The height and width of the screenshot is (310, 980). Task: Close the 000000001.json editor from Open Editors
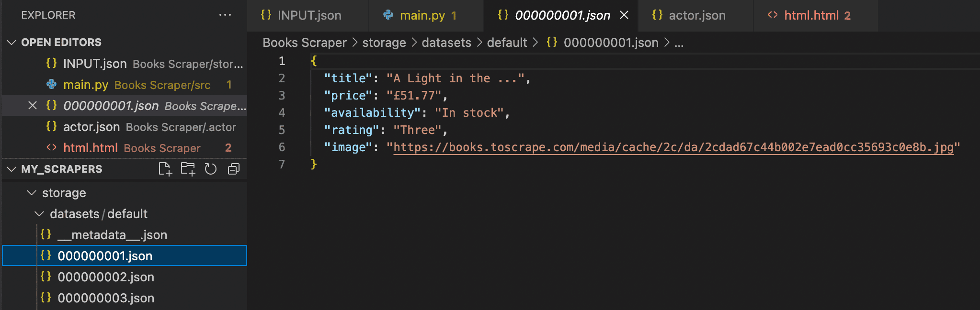tap(32, 105)
